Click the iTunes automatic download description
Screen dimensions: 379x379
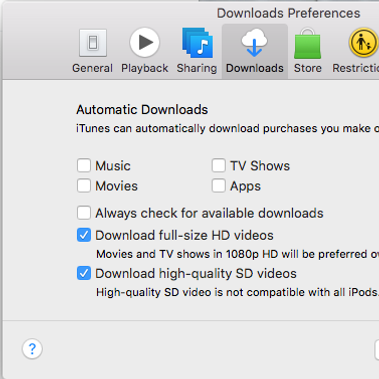coord(227,128)
